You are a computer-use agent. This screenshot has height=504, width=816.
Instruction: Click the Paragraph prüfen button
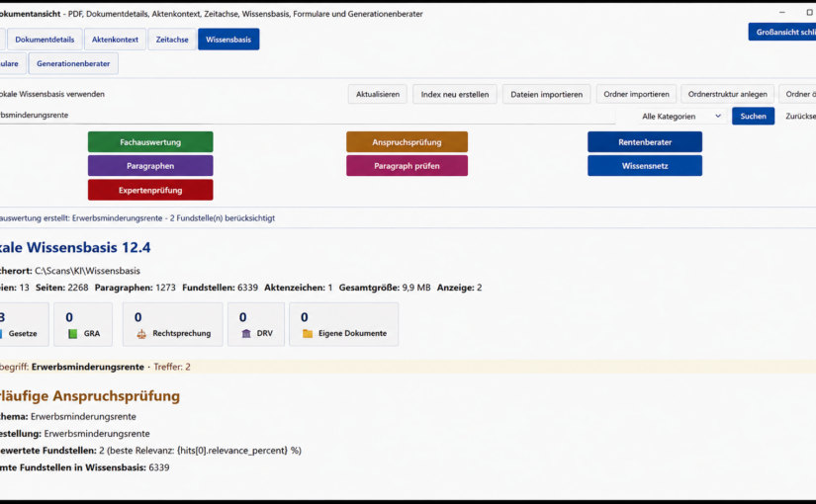pyautogui.click(x=407, y=166)
